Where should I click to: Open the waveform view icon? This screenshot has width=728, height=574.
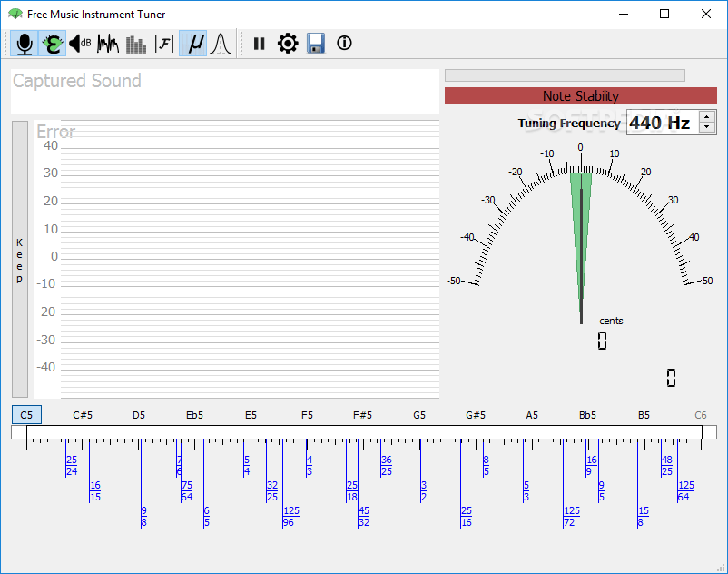tap(108, 43)
